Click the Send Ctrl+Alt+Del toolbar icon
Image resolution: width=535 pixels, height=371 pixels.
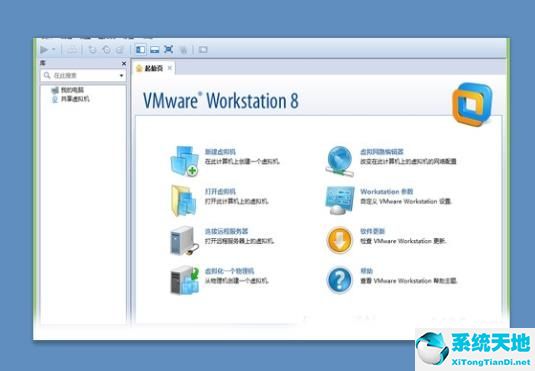coord(72,50)
